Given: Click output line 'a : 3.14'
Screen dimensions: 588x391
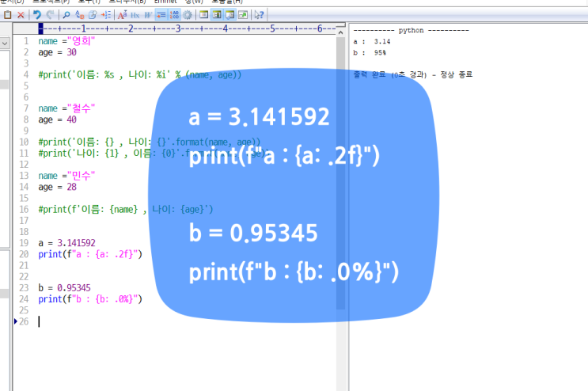Looking at the screenshot, I should click(372, 42).
